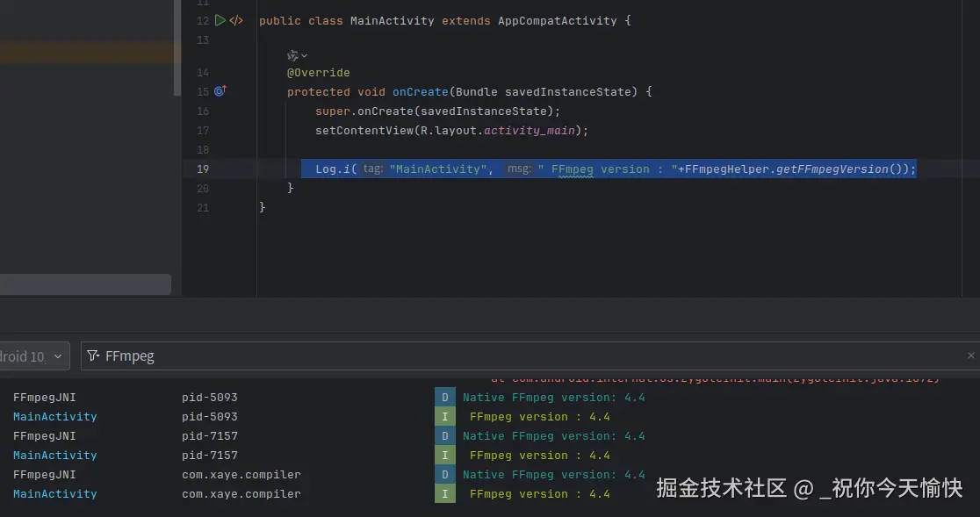Click com.xaye.compiler beside FFmpegJNI
The width and height of the screenshot is (980, 517).
(x=241, y=475)
